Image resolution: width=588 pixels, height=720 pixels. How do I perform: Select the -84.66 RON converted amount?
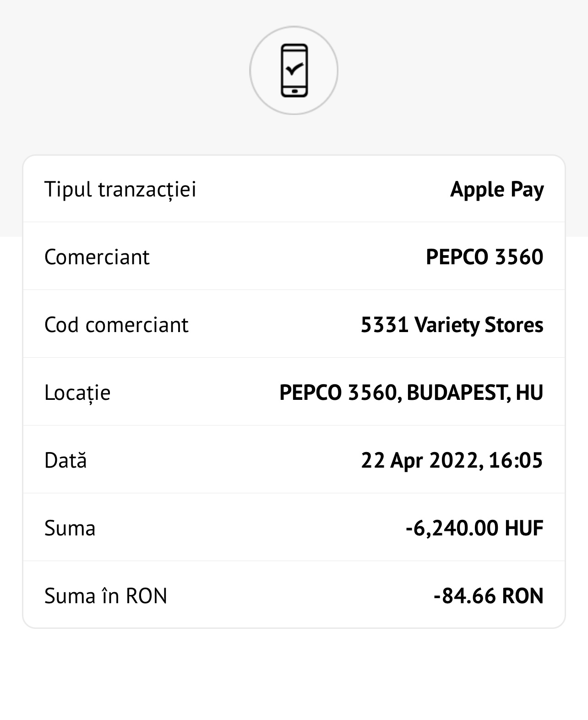tap(488, 596)
